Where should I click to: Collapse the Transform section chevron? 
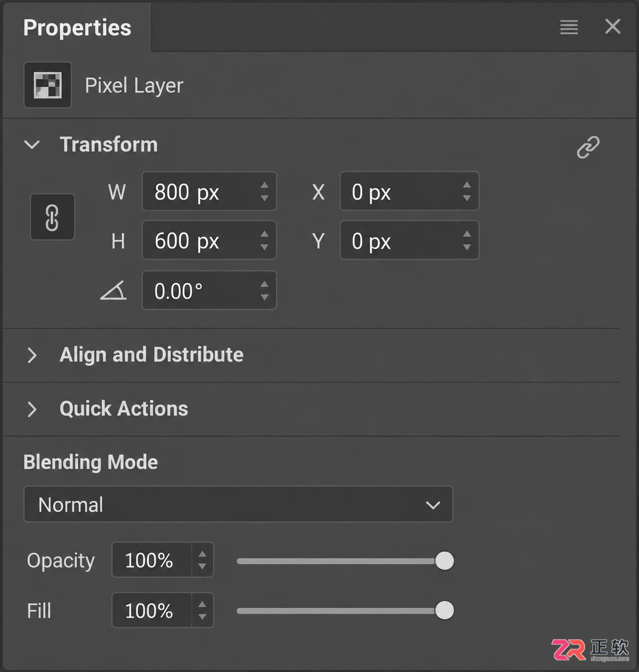point(32,145)
